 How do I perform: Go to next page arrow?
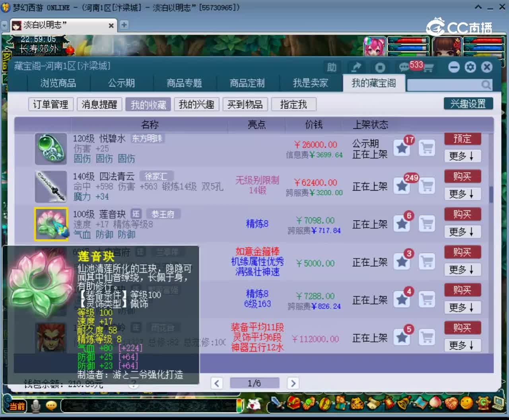[293, 383]
